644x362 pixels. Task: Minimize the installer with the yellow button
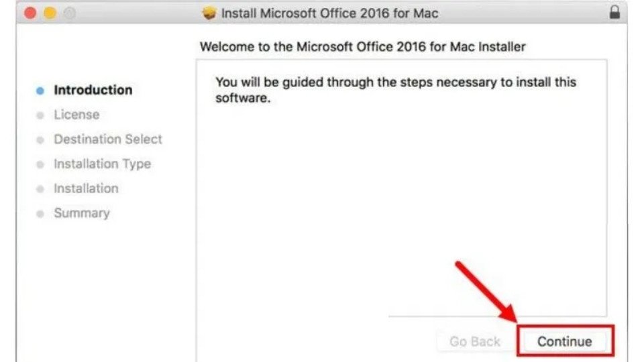tap(50, 13)
